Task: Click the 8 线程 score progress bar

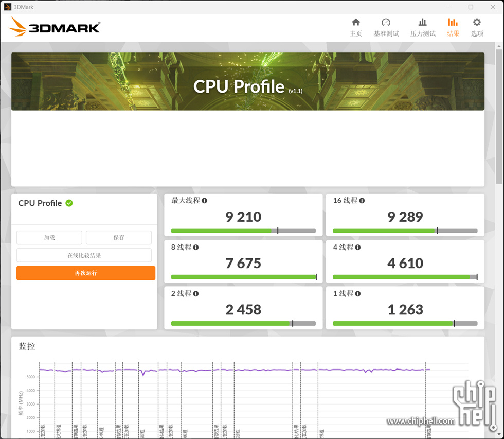Action: click(243, 277)
